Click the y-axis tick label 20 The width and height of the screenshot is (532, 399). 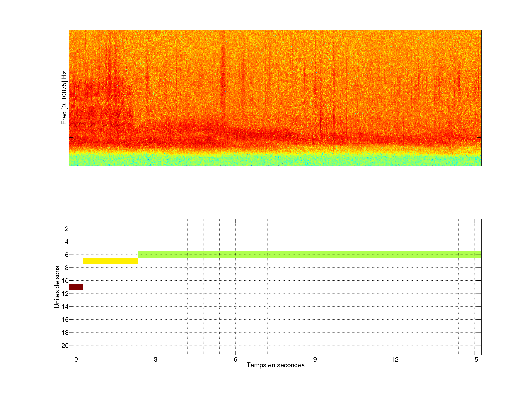point(65,346)
